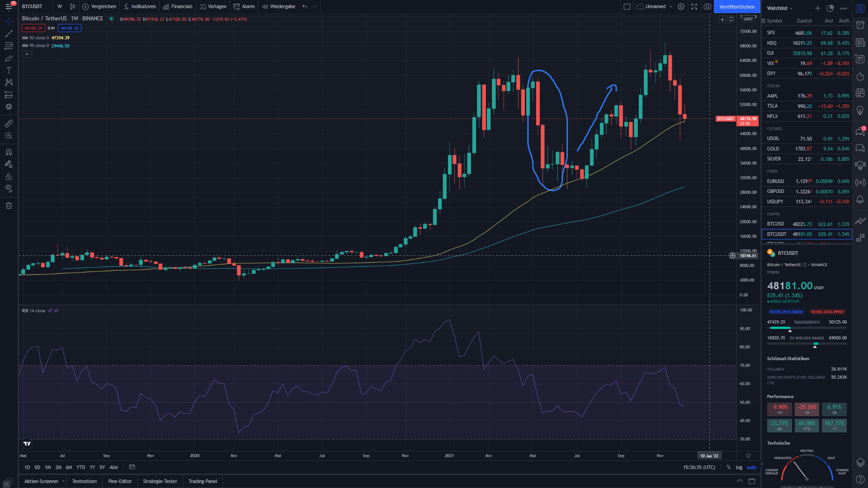The width and height of the screenshot is (868, 488).
Task: Switch to the Strategie-Tester tab
Action: click(160, 481)
